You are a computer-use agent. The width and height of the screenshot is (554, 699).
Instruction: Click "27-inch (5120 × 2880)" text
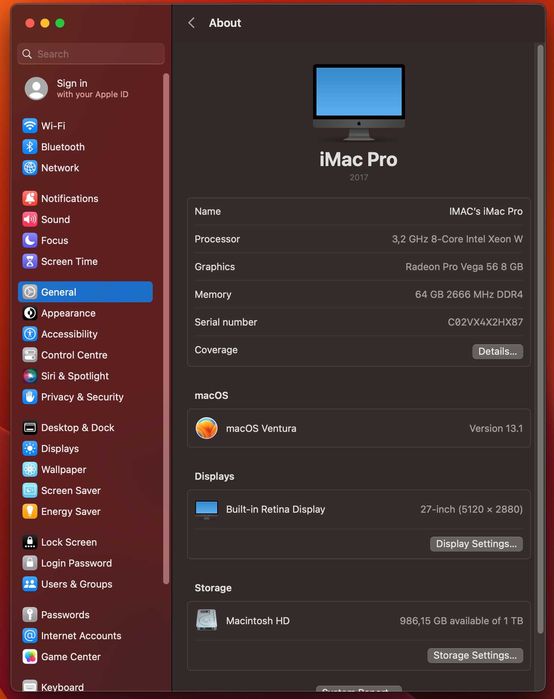coord(472,509)
